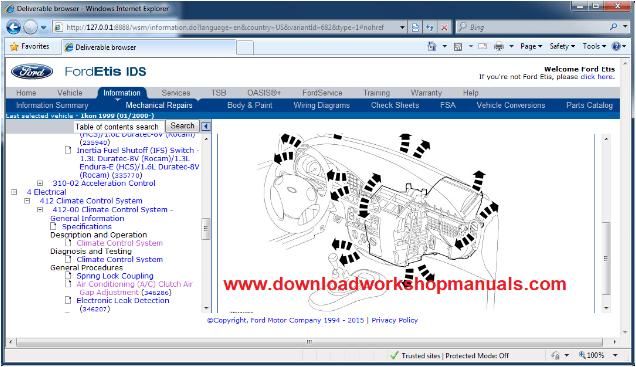Open the Warranty navigation tab

(426, 93)
